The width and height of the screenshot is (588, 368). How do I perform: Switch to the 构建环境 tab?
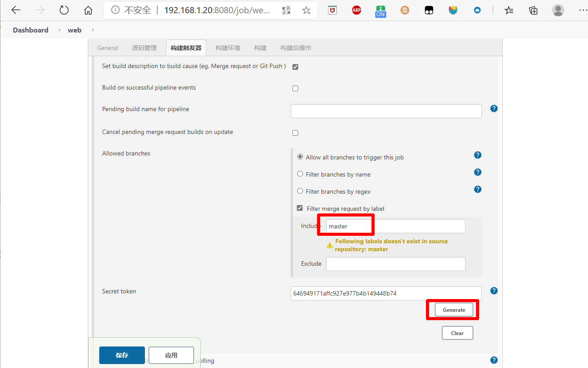(x=228, y=48)
